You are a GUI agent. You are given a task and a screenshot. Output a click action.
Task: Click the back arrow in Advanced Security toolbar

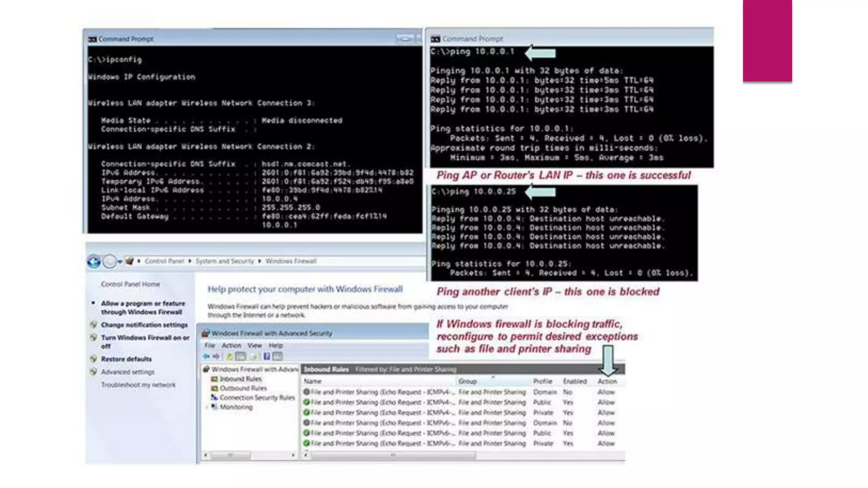tap(206, 357)
